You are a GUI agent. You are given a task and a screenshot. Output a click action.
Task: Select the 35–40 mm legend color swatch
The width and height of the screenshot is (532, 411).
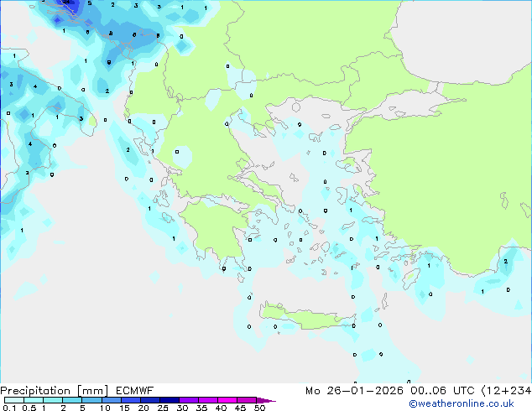[x=208, y=400]
